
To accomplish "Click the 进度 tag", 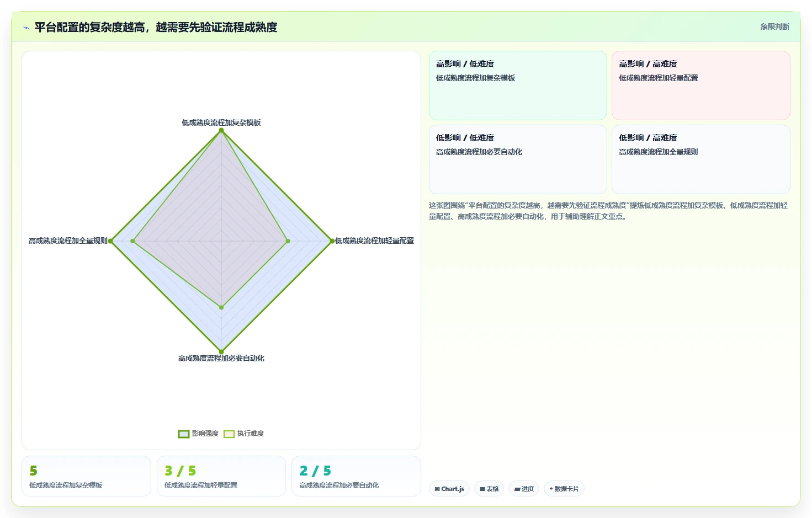I will coord(524,489).
